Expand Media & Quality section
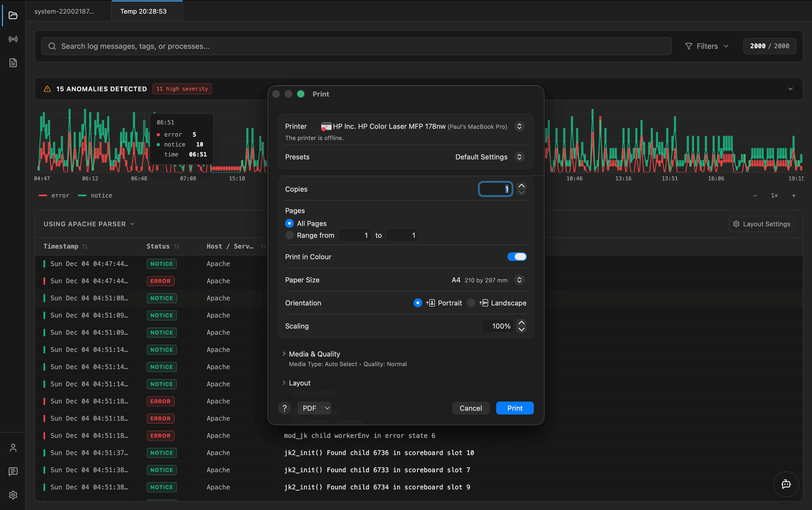Viewport: 812px width, 510px height. (284, 354)
